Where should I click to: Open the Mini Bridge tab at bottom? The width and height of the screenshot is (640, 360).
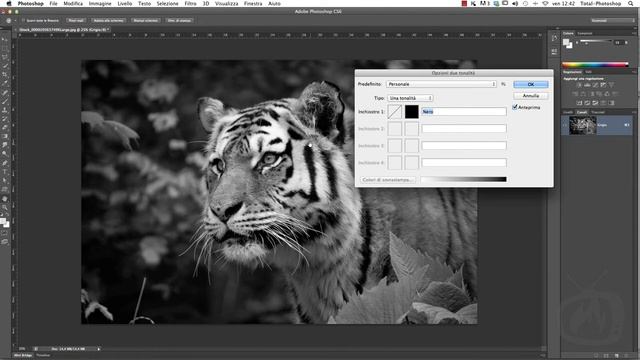click(23, 356)
